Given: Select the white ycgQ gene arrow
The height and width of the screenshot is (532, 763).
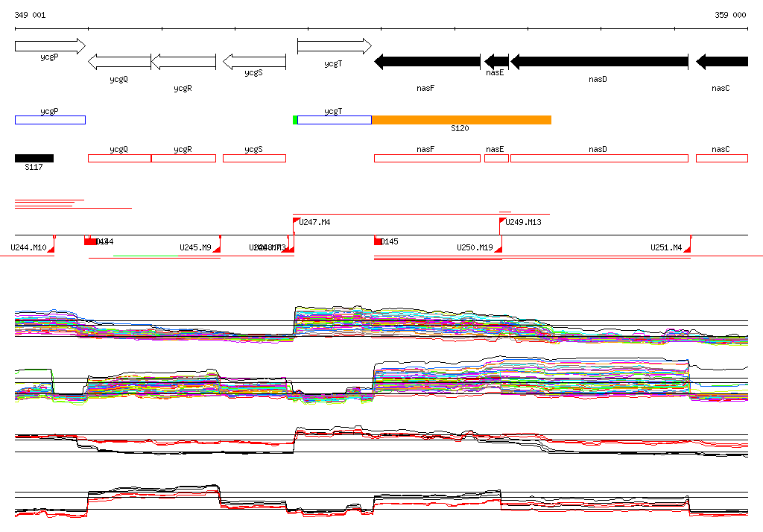Looking at the screenshot, I should point(120,62).
